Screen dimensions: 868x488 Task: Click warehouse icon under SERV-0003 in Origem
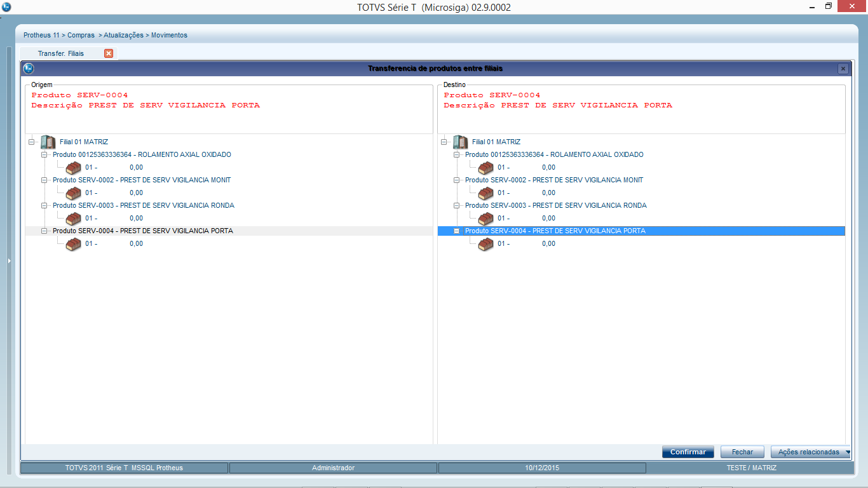pyautogui.click(x=74, y=219)
